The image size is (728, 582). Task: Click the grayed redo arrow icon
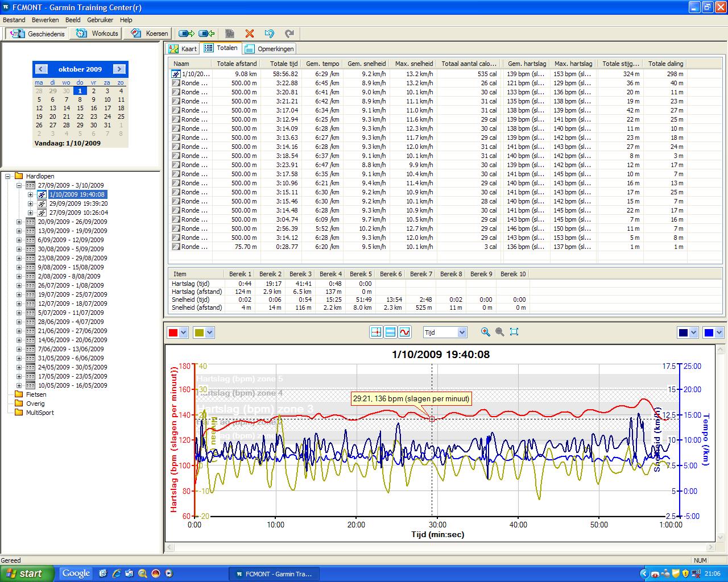tap(289, 34)
